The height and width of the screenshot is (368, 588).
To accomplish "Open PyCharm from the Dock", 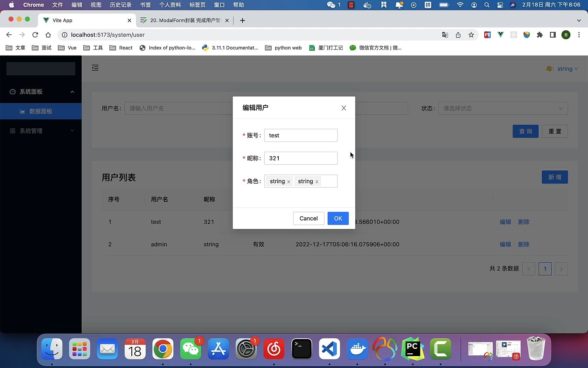I will click(412, 349).
